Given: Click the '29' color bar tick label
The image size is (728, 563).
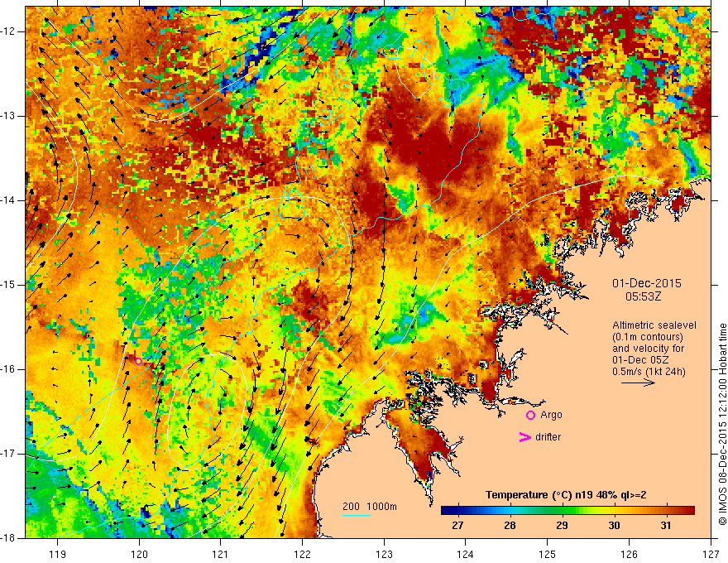Looking at the screenshot, I should tap(562, 526).
